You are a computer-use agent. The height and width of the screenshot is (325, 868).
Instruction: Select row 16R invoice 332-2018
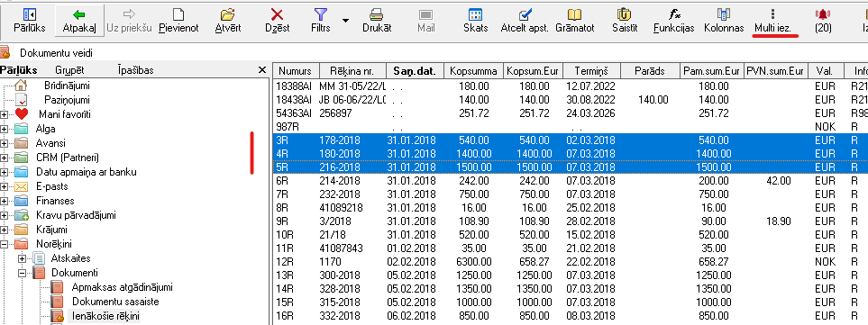click(571, 316)
